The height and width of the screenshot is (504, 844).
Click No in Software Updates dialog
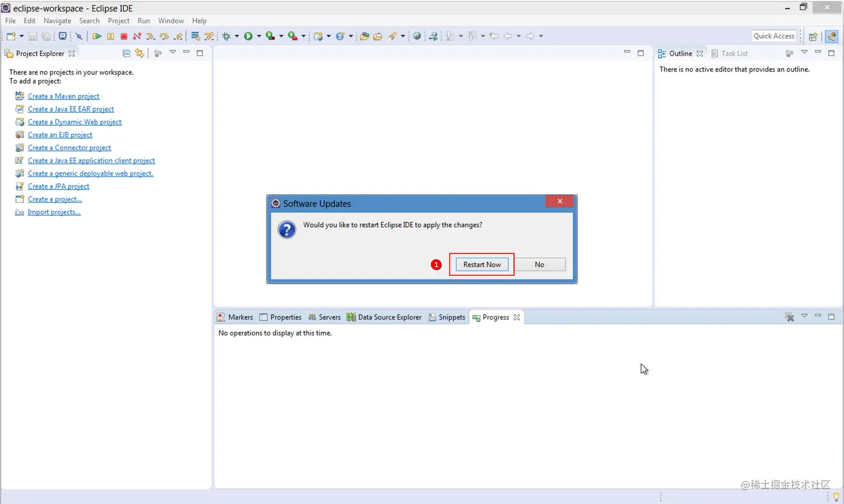tap(539, 265)
